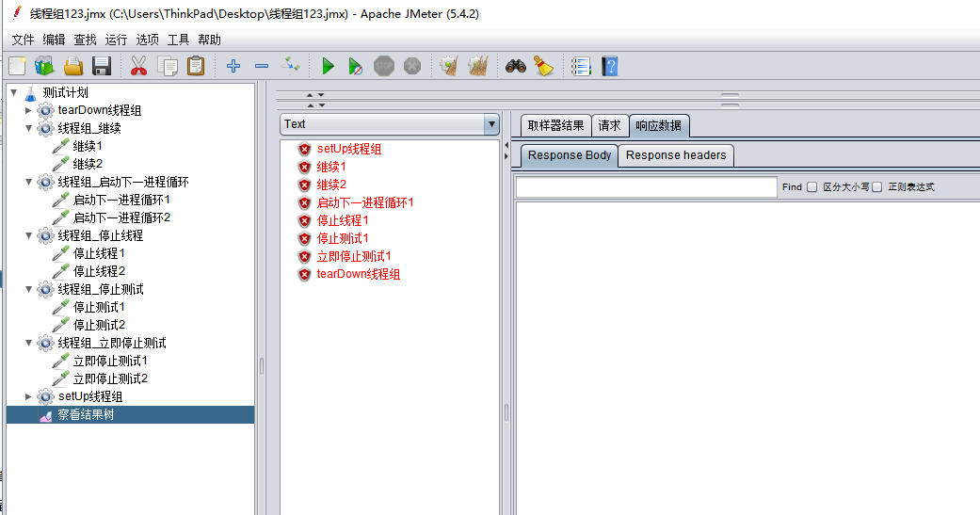980x515 pixels.
Task: Open the 运行 menu
Action: click(116, 40)
